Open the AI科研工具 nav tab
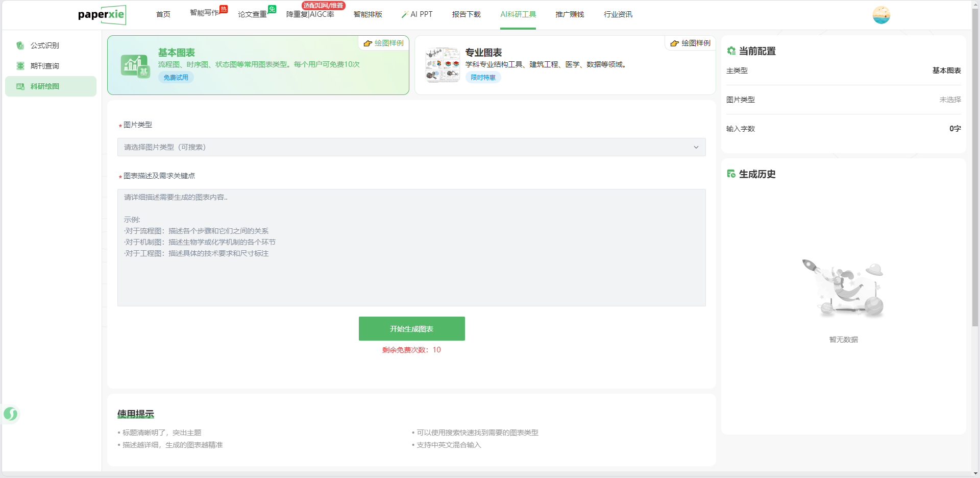 click(x=518, y=14)
